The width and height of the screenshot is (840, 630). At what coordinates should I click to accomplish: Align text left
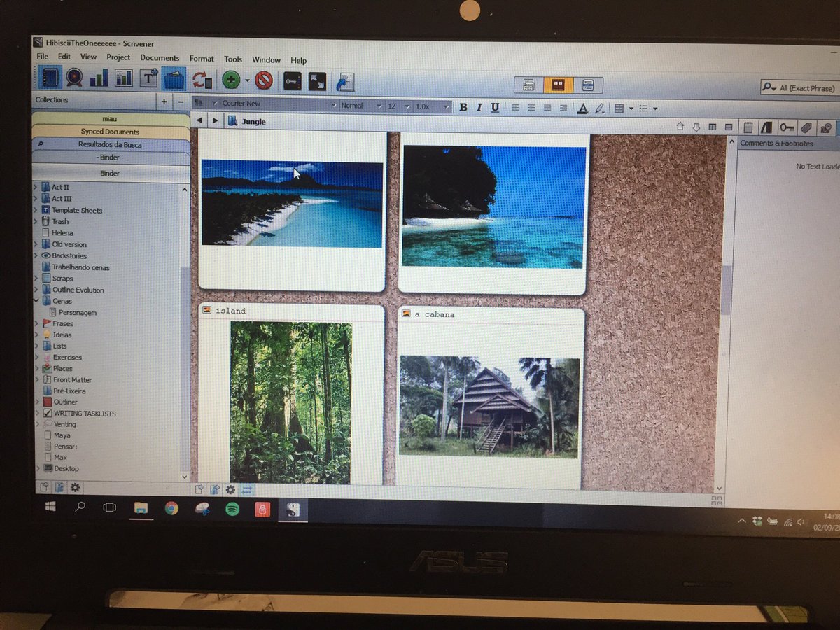515,108
